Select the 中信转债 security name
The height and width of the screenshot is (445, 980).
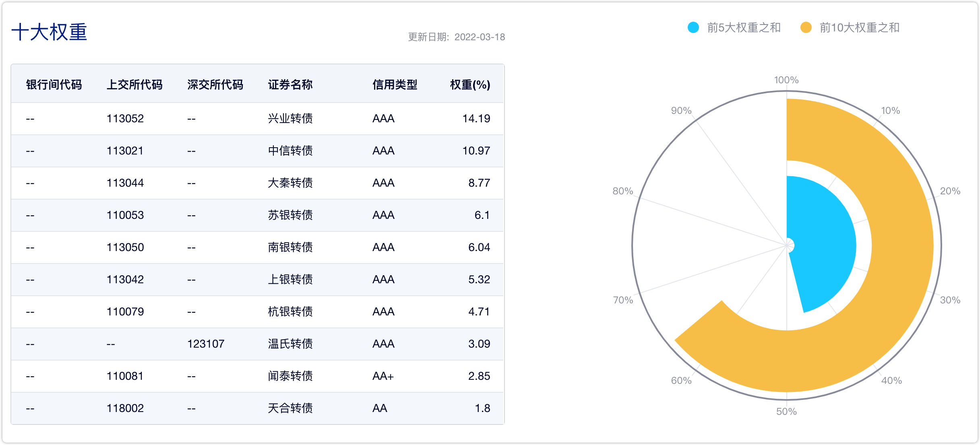pyautogui.click(x=290, y=150)
